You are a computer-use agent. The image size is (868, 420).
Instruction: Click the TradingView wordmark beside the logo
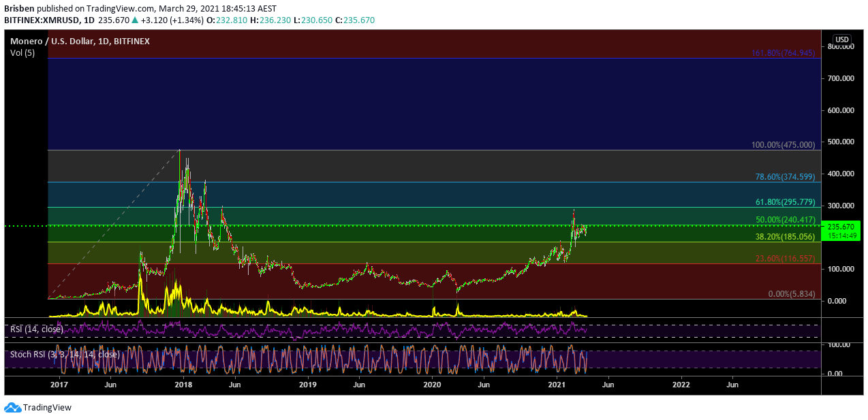click(x=47, y=408)
